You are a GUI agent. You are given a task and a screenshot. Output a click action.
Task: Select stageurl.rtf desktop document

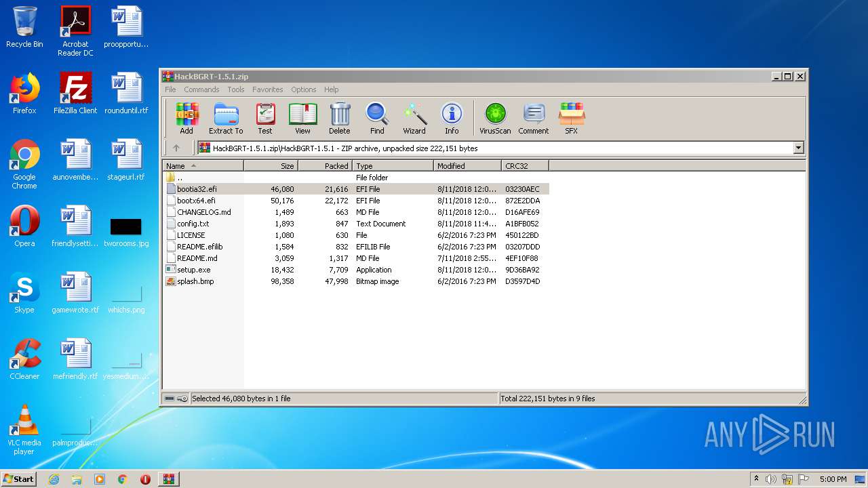click(126, 160)
